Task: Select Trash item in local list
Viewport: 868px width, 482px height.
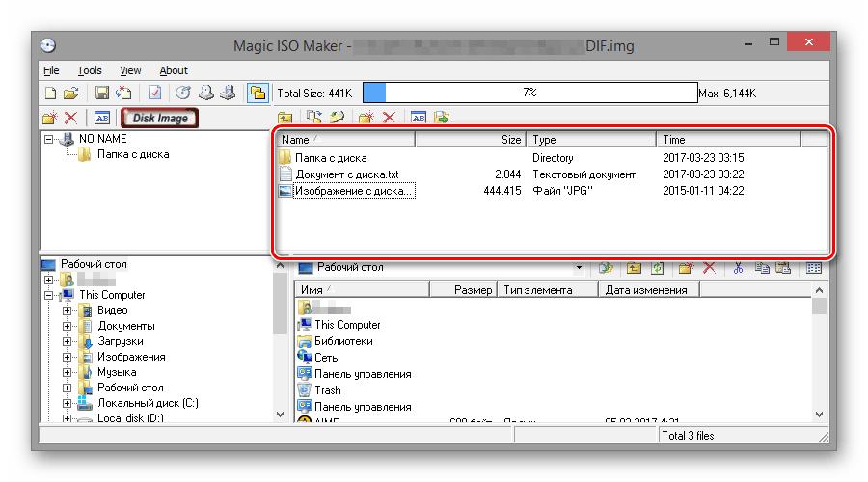Action: pyautogui.click(x=328, y=390)
